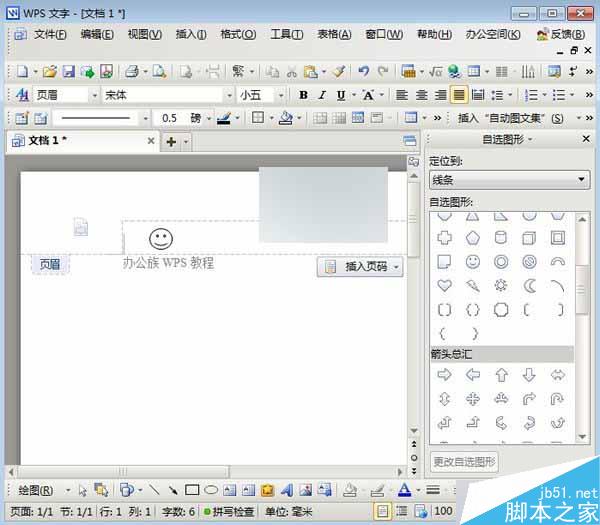The width and height of the screenshot is (600, 525).
Task: Open the 定位到 dropdown showing 线条
Action: [x=509, y=179]
